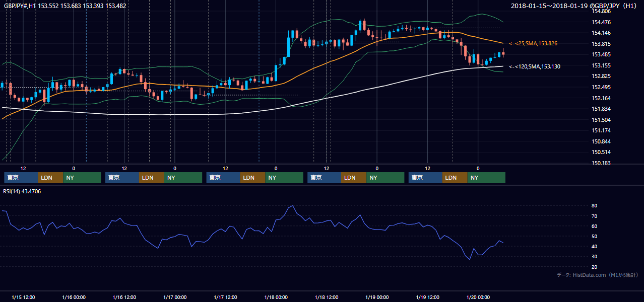The height and width of the screenshot is (302, 644).
Task: Click the RSI scale level 50
Action: point(595,236)
